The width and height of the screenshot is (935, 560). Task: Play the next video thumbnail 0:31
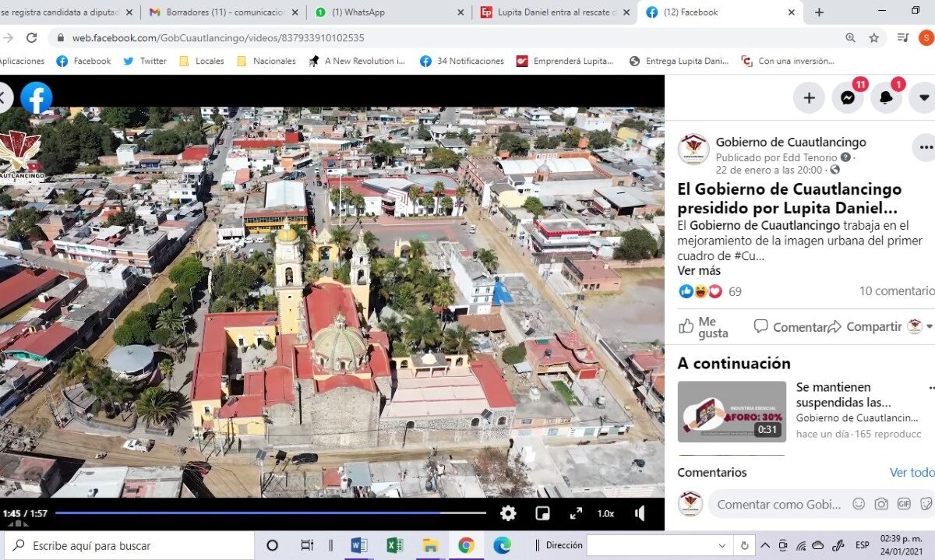pos(732,411)
